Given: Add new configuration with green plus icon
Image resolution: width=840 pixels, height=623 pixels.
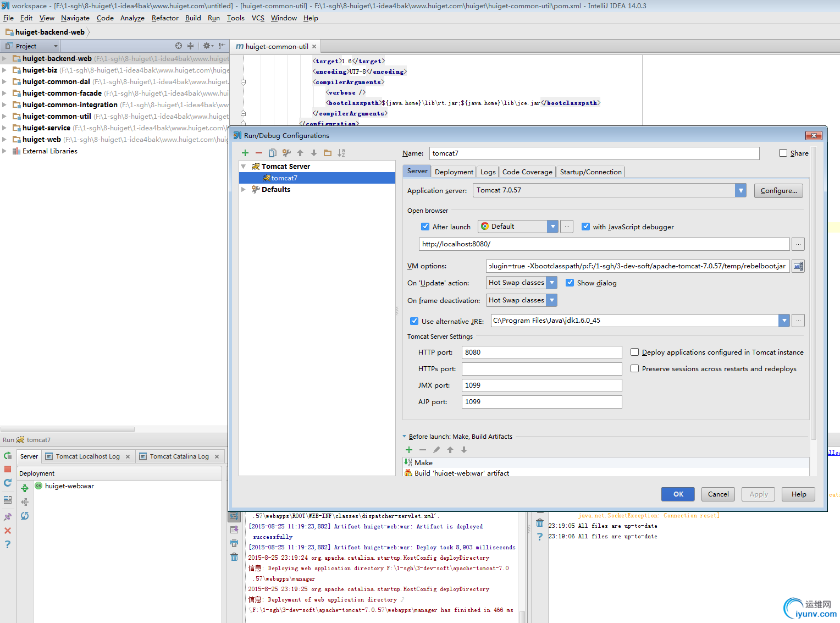Looking at the screenshot, I should pyautogui.click(x=245, y=153).
